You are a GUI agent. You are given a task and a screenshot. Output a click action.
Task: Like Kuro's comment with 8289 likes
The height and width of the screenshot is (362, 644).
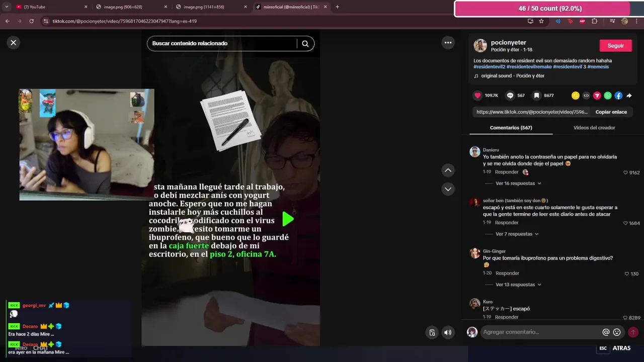[626, 318]
